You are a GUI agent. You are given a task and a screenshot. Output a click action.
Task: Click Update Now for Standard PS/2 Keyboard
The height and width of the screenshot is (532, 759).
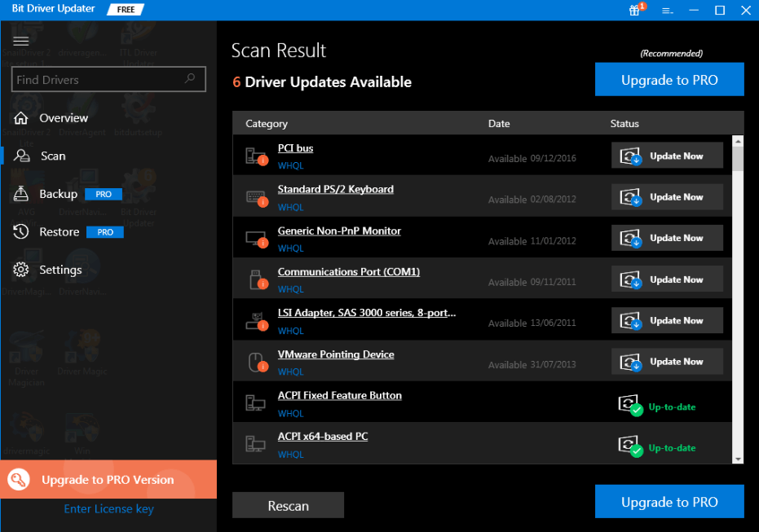tap(667, 196)
